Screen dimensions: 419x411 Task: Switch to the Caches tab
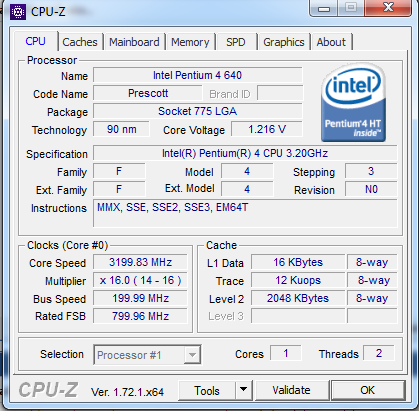click(80, 42)
